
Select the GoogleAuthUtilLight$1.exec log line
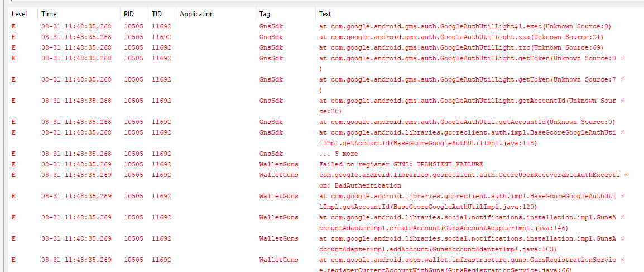pos(465,26)
